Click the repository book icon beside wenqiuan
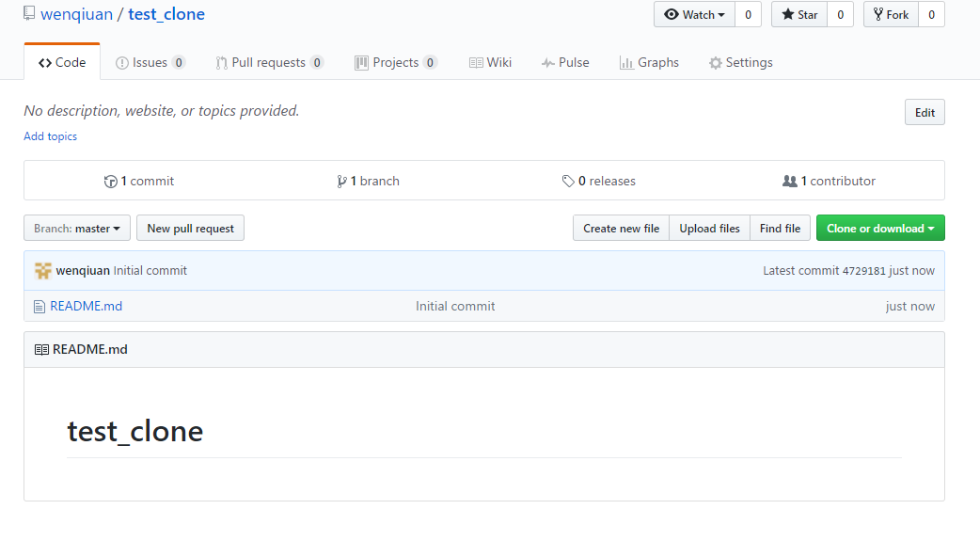 [29, 14]
